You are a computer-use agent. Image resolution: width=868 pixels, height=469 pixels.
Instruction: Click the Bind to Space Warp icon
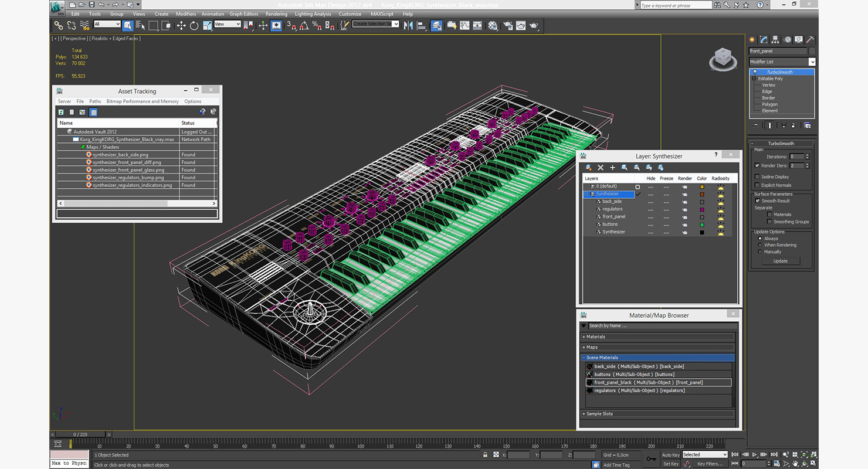click(x=84, y=25)
